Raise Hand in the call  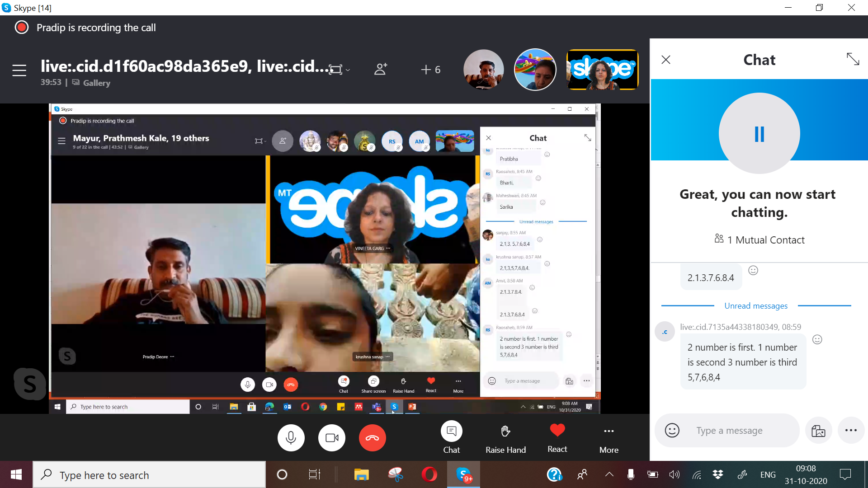pyautogui.click(x=506, y=438)
